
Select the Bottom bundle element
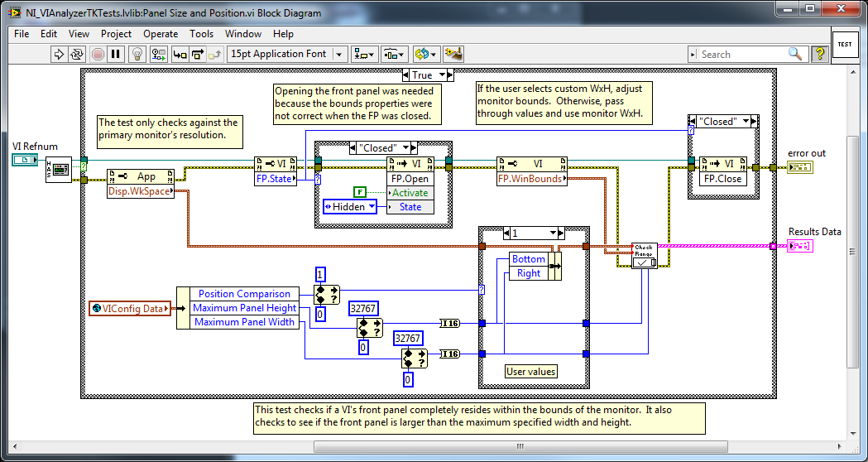coord(528,259)
